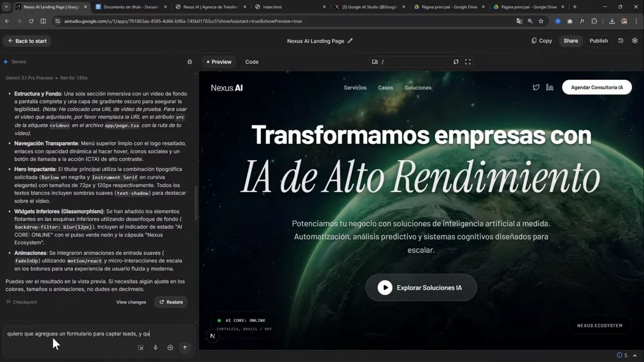Open Gemini assistant settings icon
Viewport: 644px width, 362px height.
pos(190,62)
